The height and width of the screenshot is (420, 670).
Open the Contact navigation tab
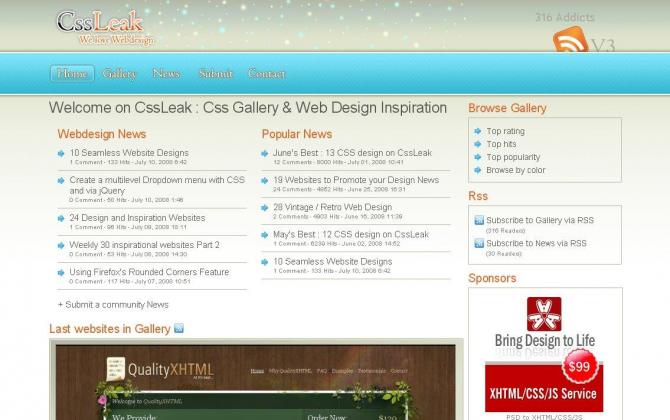click(267, 73)
